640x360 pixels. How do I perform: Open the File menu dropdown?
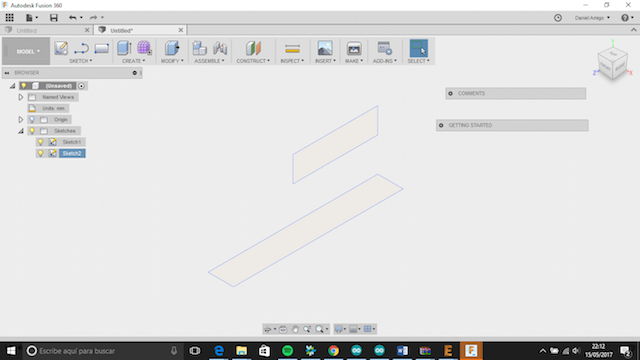pyautogui.click(x=31, y=18)
